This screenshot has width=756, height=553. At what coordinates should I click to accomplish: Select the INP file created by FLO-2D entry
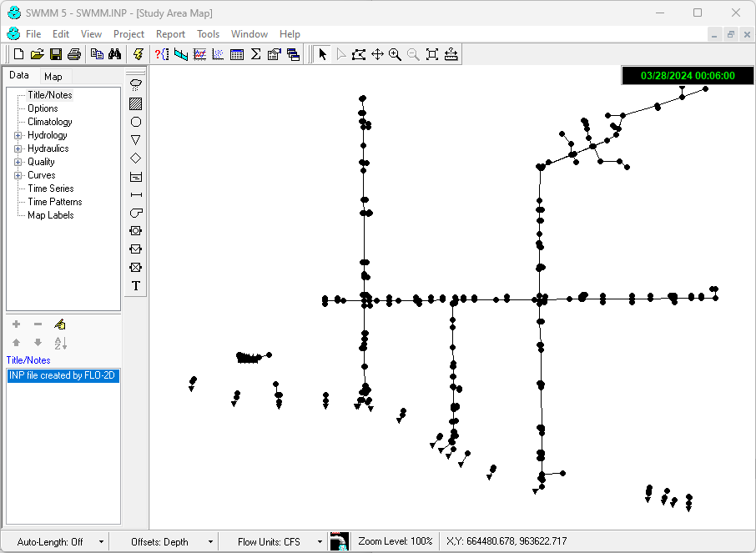coord(63,376)
